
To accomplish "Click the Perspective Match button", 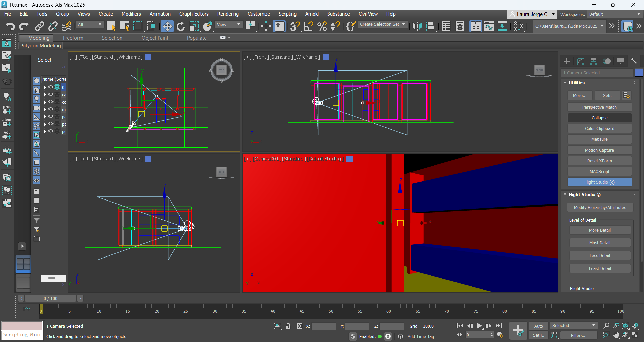I will (x=599, y=107).
